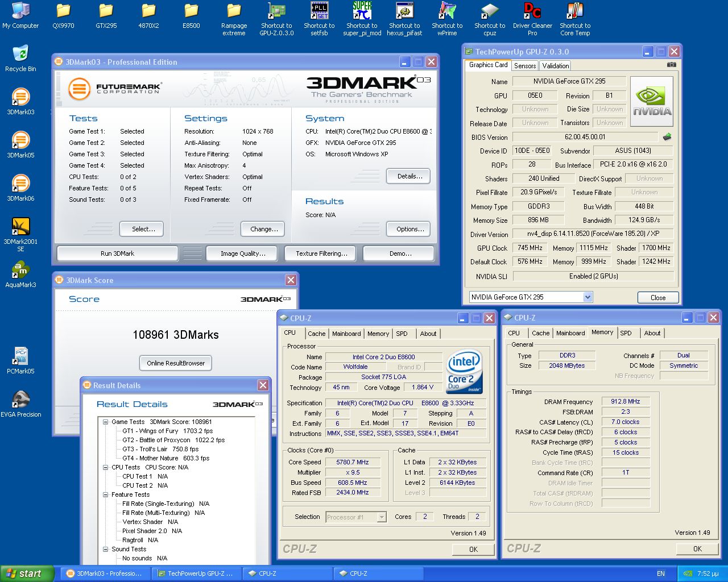
Task: Click the Demo... button
Action: [x=399, y=253]
